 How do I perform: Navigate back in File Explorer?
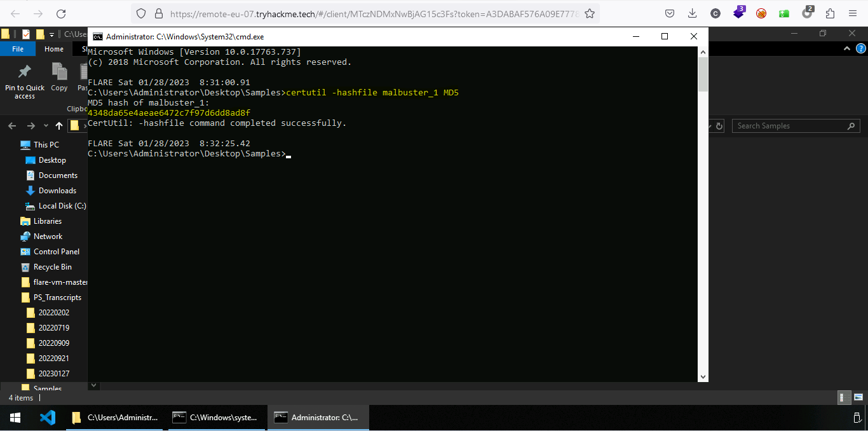click(13, 126)
